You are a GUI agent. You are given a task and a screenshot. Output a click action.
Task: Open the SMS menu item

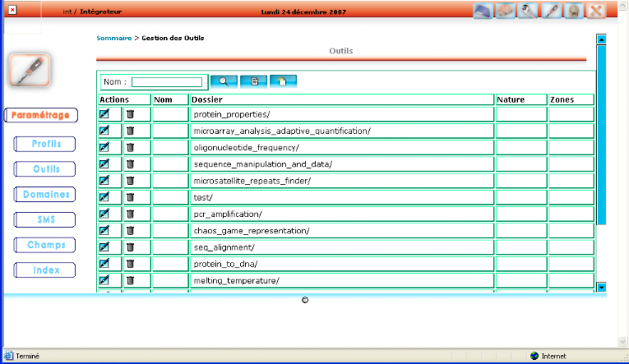click(x=44, y=219)
